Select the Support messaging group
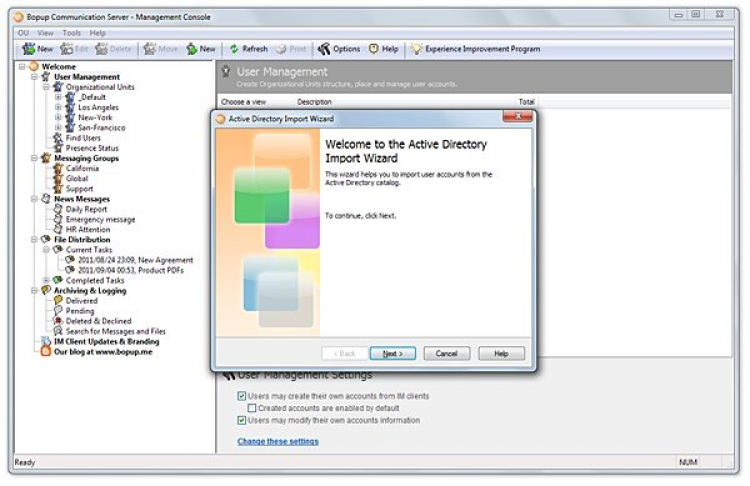This screenshot has height=486, width=750. pos(79,189)
